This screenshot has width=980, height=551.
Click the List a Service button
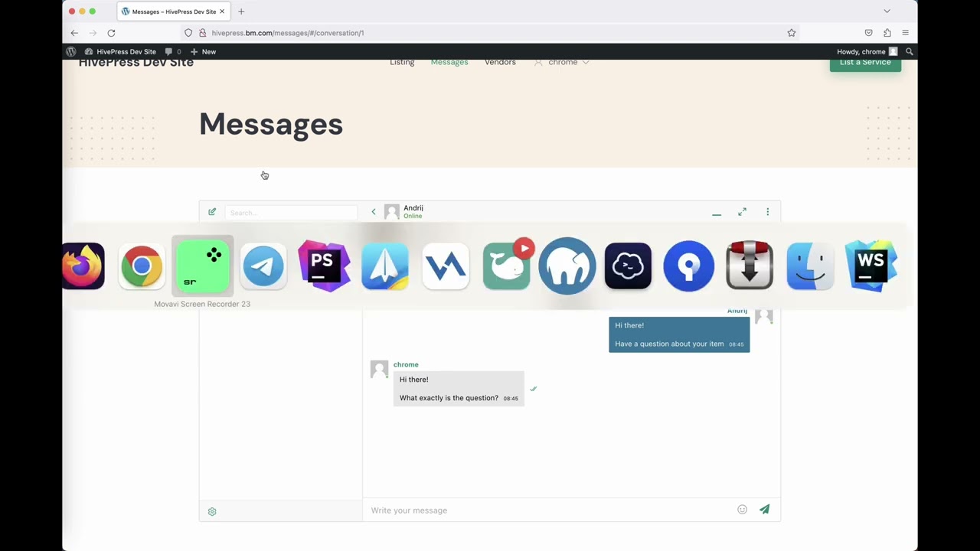pyautogui.click(x=865, y=64)
